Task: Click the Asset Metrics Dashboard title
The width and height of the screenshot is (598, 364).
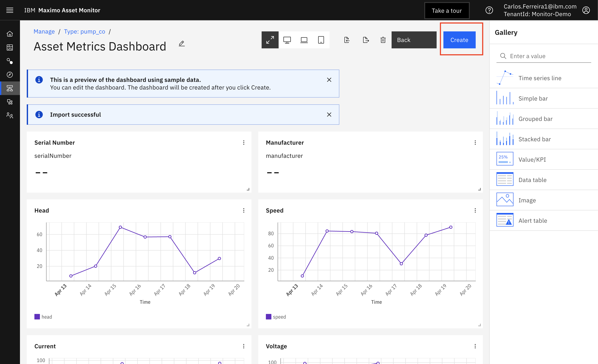Action: point(100,46)
